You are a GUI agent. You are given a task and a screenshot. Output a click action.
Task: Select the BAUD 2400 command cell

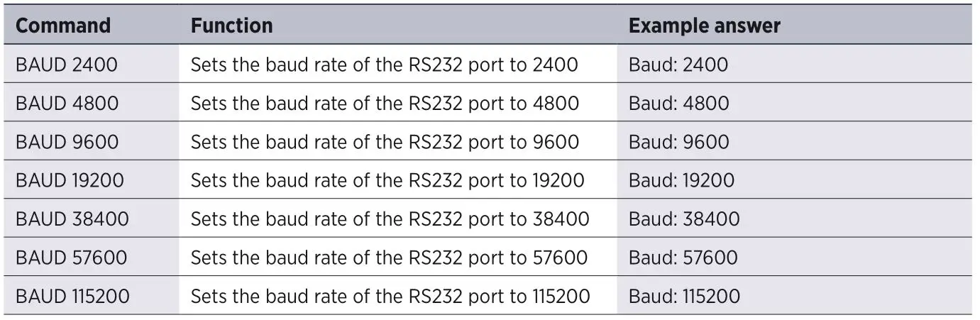click(x=67, y=65)
